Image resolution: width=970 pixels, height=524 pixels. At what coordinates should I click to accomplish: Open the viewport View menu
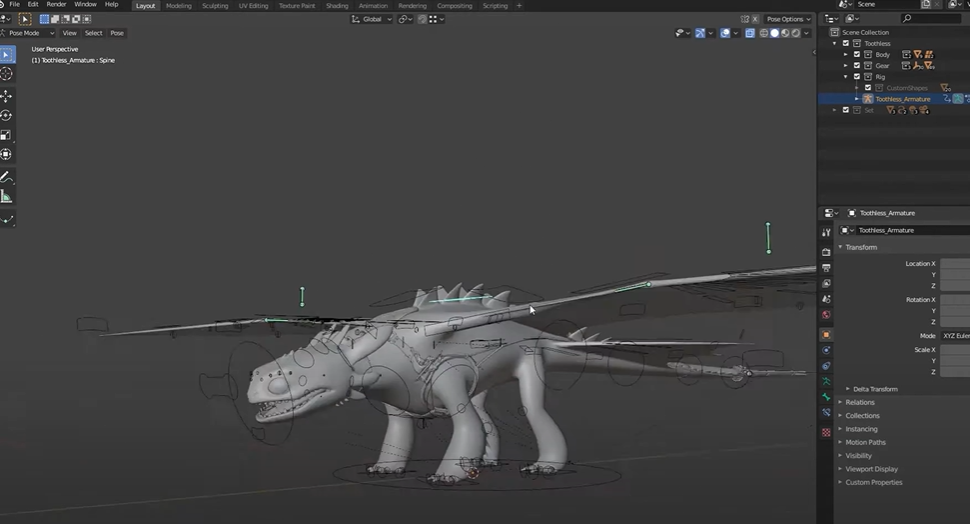coord(69,33)
